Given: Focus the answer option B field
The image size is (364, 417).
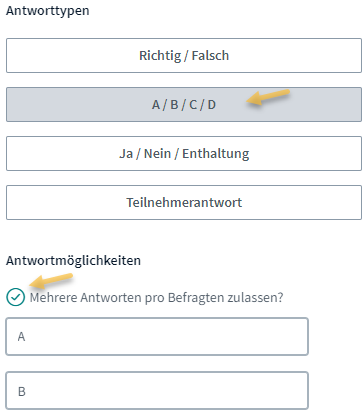Looking at the screenshot, I should pos(157,391).
